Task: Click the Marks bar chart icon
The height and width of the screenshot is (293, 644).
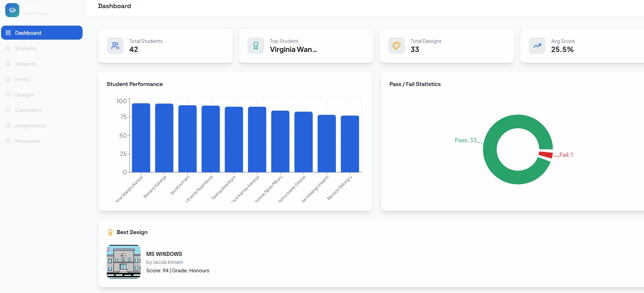Action: [8, 79]
